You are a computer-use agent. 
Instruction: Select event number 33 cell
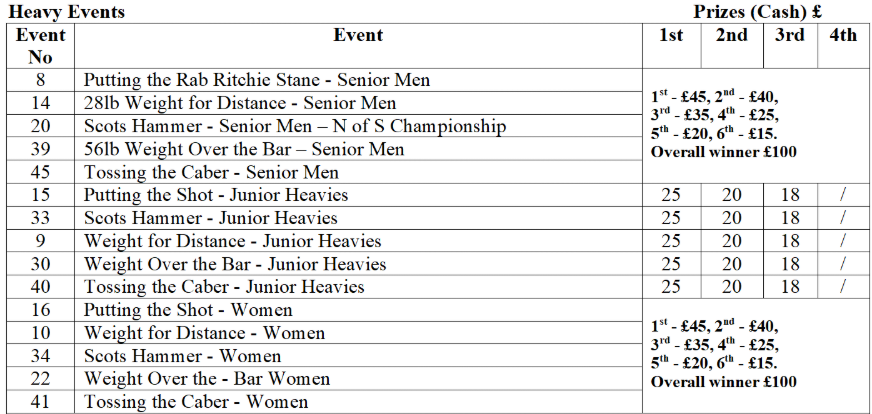click(41, 218)
